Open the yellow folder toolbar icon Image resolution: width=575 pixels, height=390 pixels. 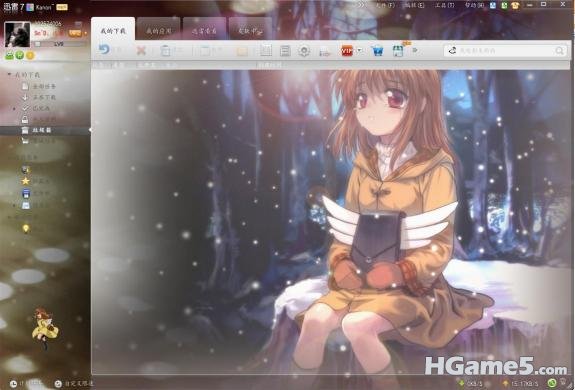pos(242,51)
